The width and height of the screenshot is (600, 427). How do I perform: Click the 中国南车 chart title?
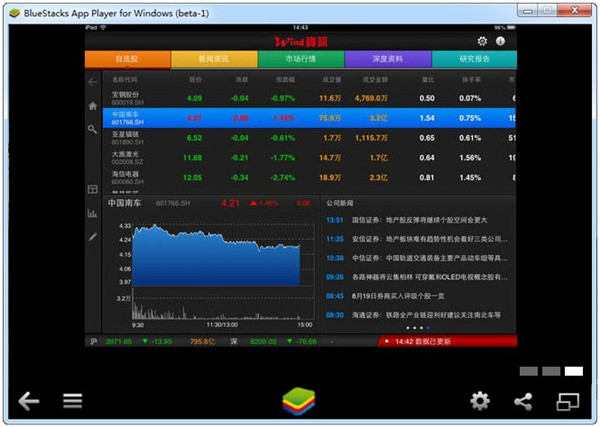pos(124,203)
